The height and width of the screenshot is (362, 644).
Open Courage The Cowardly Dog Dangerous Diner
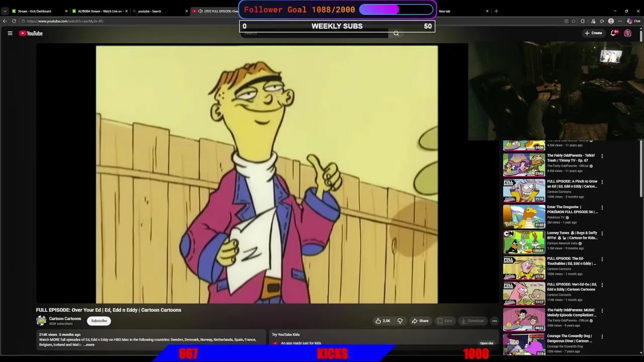coord(570,338)
